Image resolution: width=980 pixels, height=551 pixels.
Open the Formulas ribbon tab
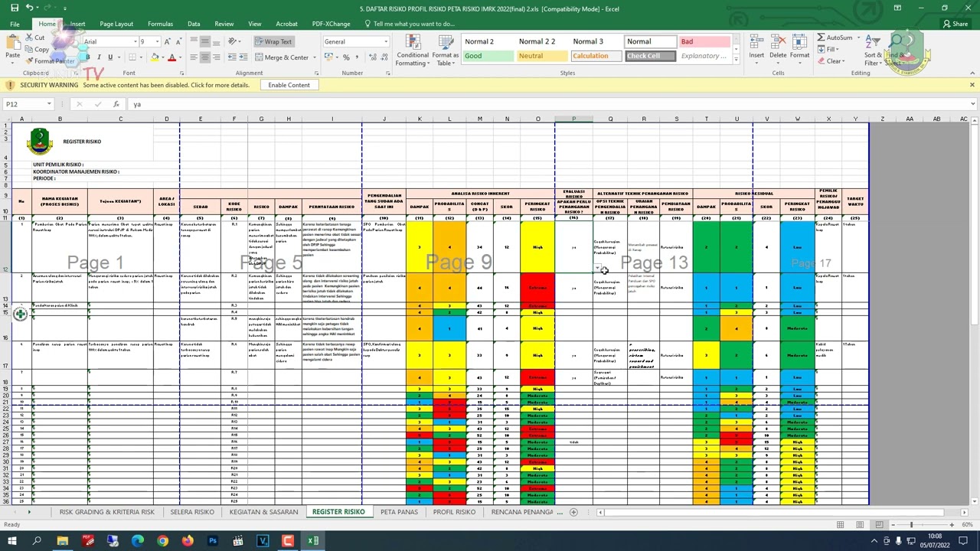(160, 24)
